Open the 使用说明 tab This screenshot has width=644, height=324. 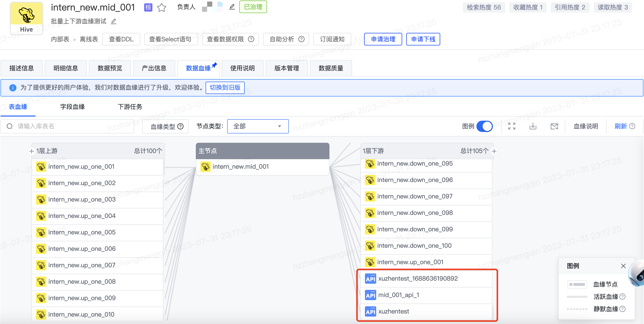pyautogui.click(x=243, y=68)
